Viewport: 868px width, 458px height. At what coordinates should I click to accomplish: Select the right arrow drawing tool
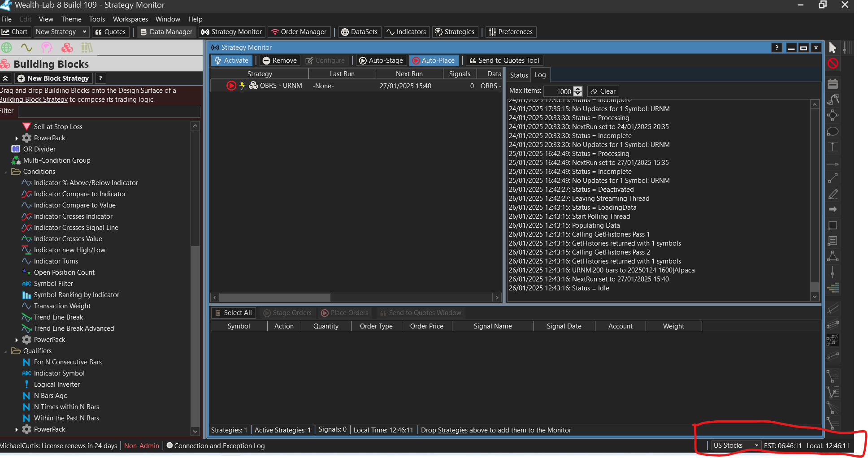[833, 209]
